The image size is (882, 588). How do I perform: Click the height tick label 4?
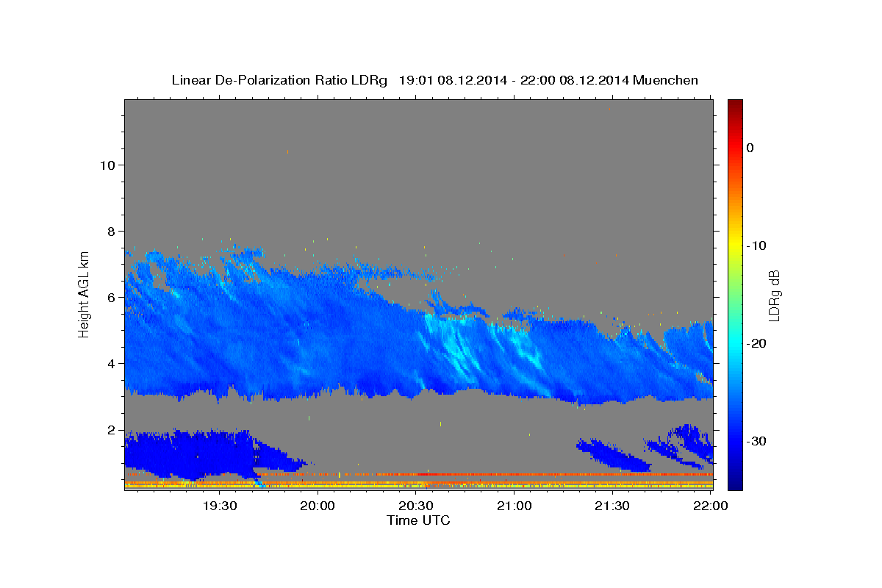[111, 363]
